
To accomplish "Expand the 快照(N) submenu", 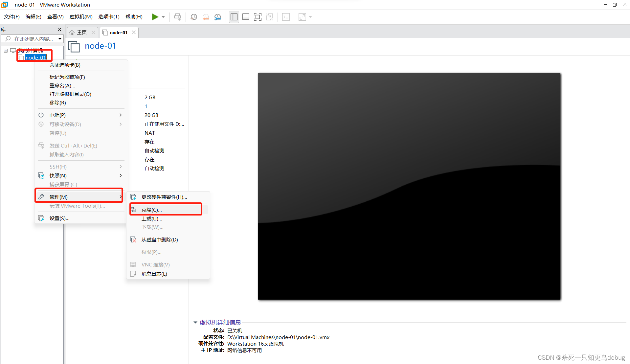I will click(x=81, y=175).
